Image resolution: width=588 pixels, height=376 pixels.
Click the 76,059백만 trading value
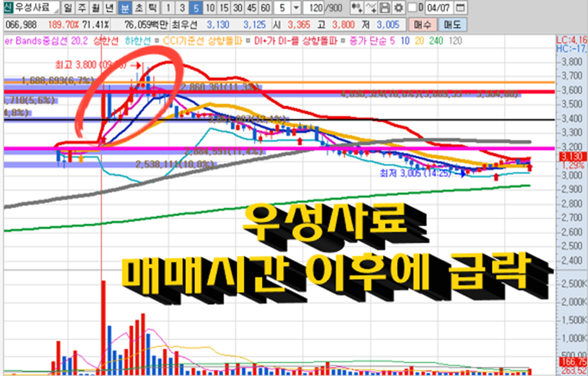coord(147,25)
